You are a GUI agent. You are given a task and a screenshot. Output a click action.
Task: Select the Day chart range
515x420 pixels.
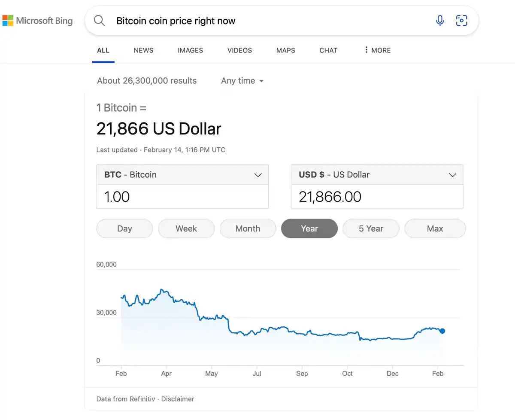124,228
